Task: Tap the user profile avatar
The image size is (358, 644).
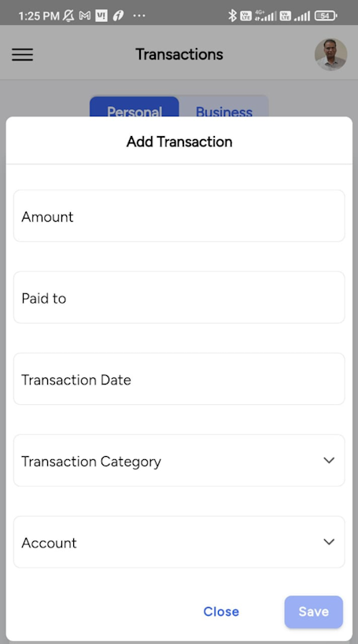Action: pos(331,54)
